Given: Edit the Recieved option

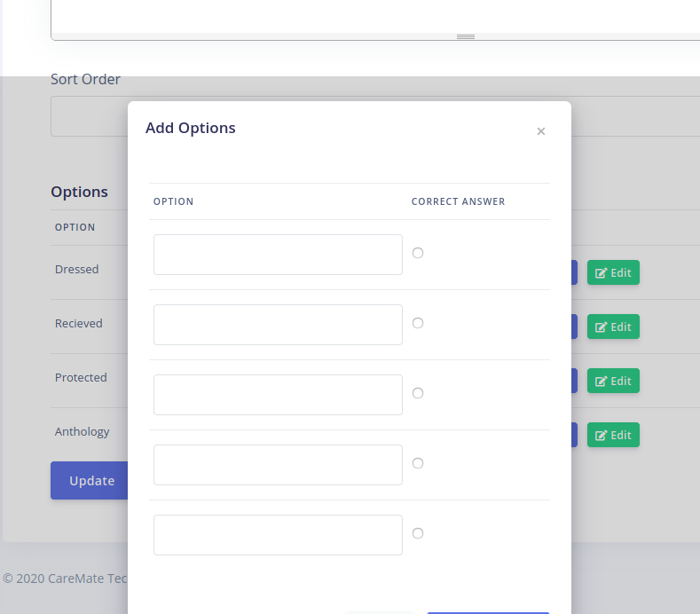Looking at the screenshot, I should coord(613,327).
